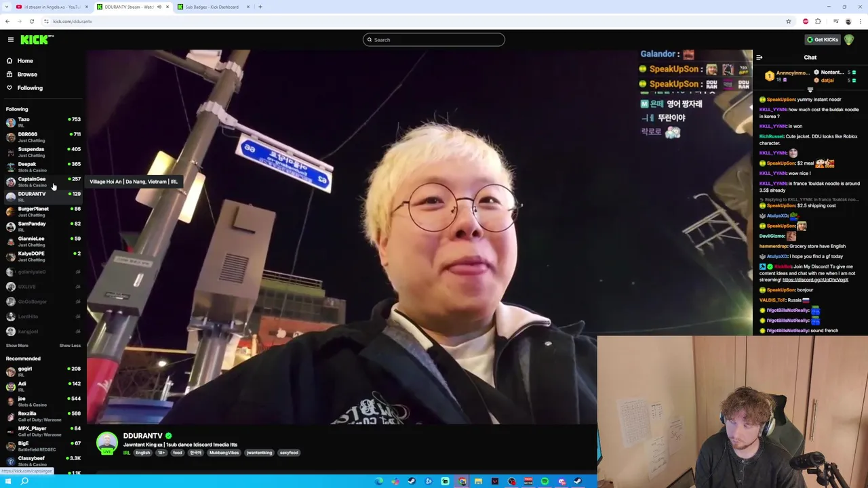Viewport: 868px width, 488px height.
Task: Go back in browser
Action: coord(7,22)
